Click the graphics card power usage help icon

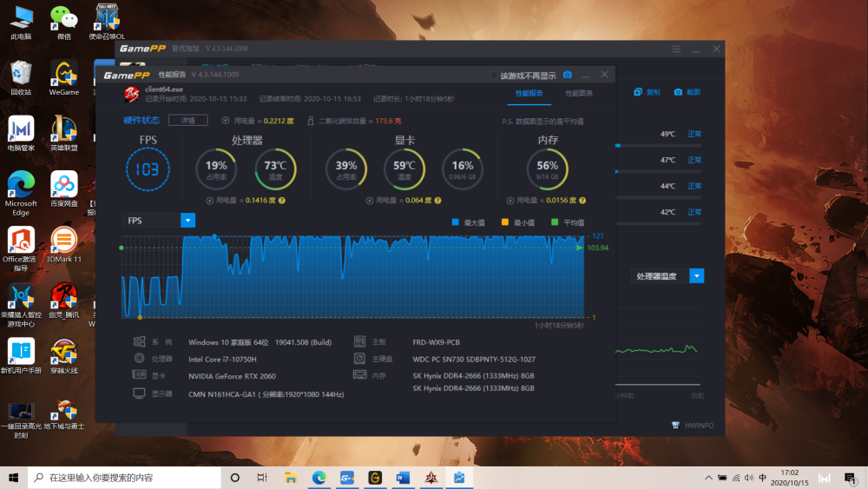pos(437,201)
